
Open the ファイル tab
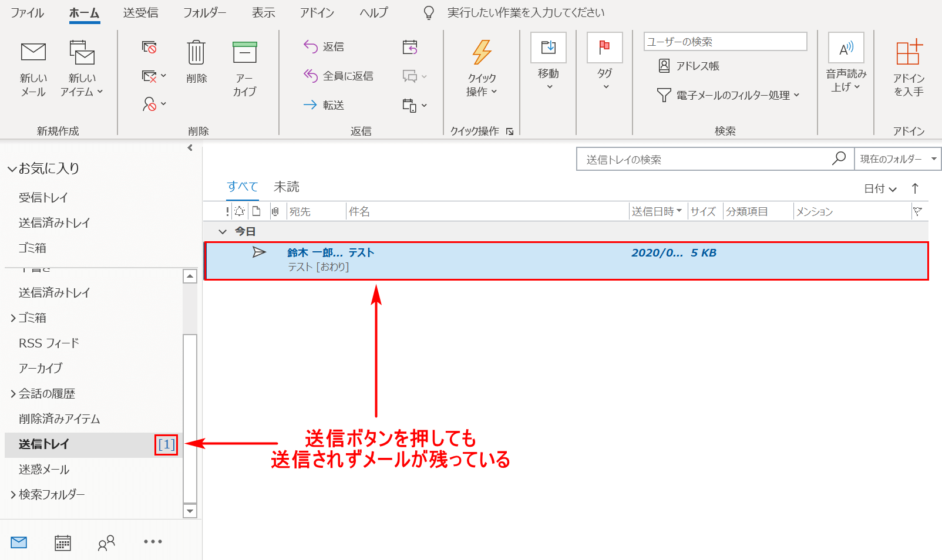27,12
